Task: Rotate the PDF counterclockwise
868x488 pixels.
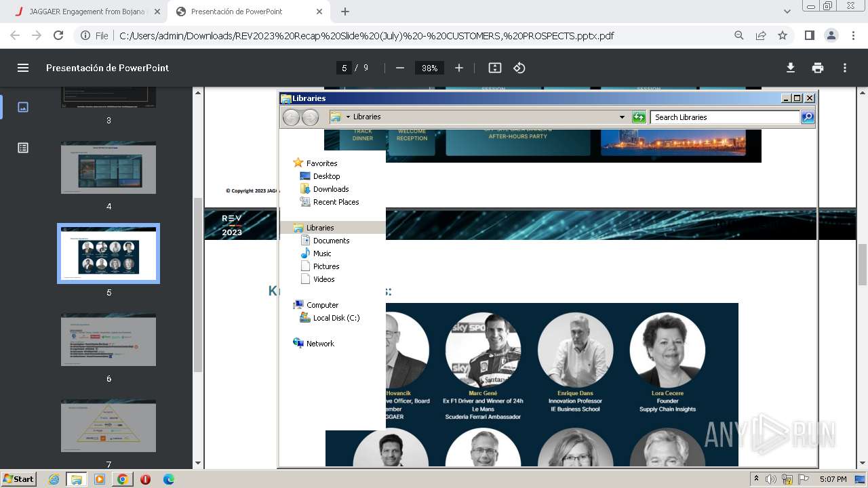Action: tap(519, 68)
